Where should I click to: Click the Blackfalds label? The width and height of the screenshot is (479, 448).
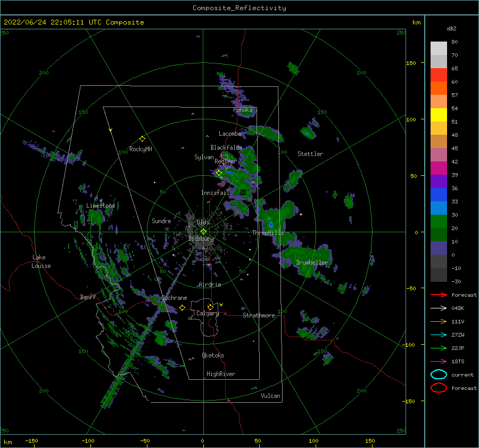(226, 148)
